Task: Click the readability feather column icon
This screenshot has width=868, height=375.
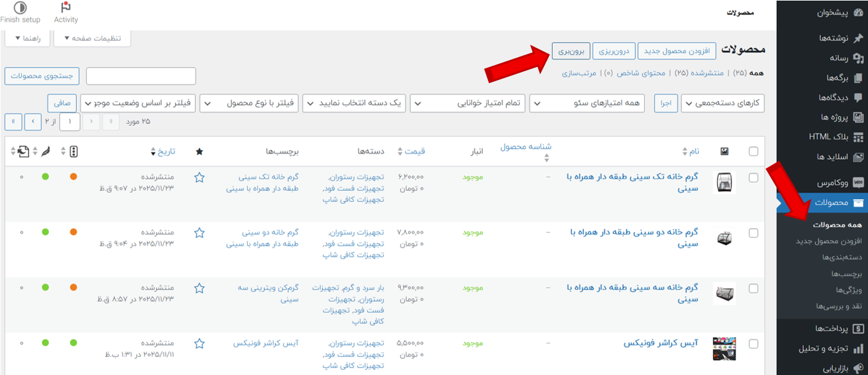Action: click(x=48, y=151)
